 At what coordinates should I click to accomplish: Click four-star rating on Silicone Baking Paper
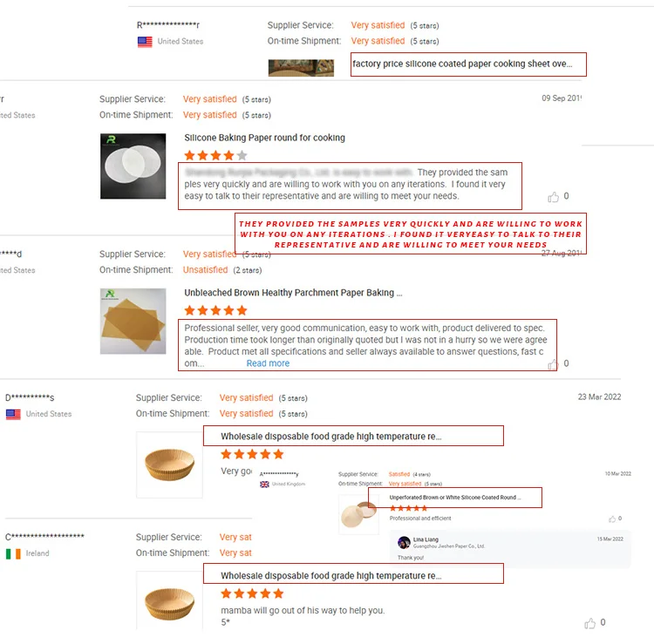[x=215, y=155]
